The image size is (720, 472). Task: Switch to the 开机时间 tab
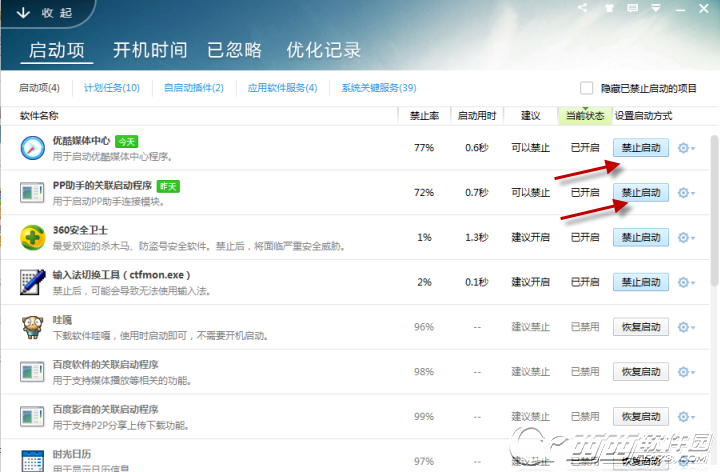(150, 50)
